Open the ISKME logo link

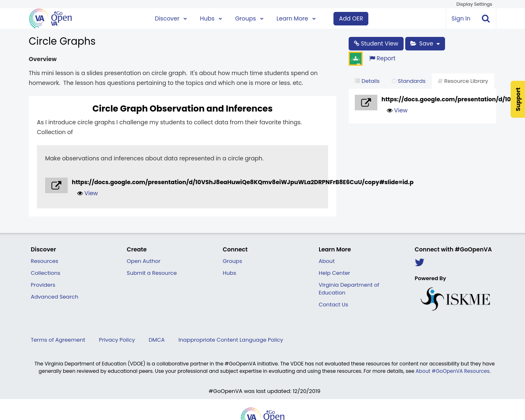[455, 299]
